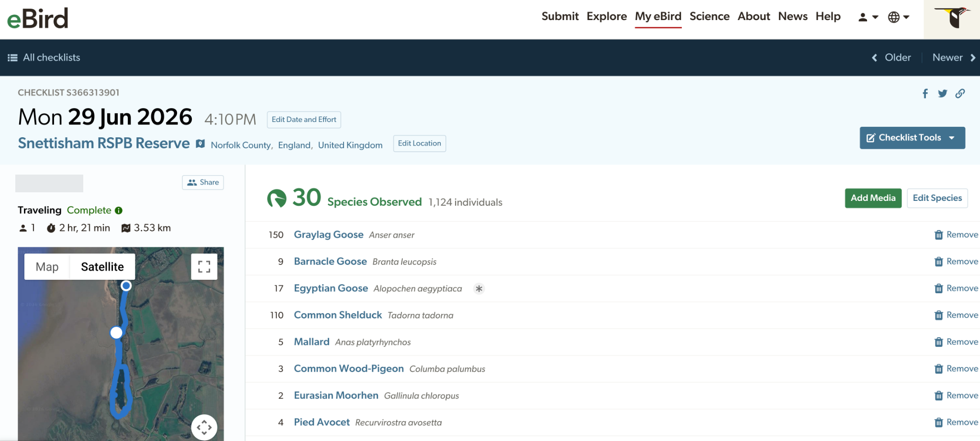Image resolution: width=980 pixels, height=441 pixels.
Task: Open the Cornell Lab bird logo
Action: tap(952, 19)
